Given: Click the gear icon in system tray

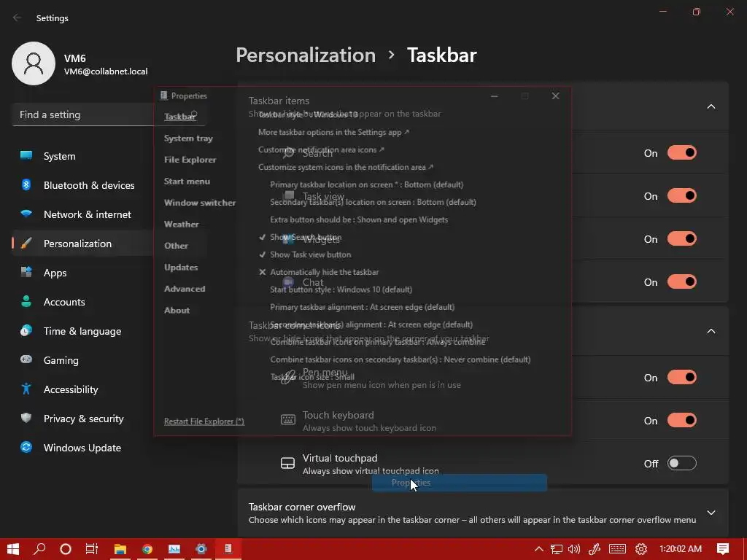Looking at the screenshot, I should click(641, 549).
